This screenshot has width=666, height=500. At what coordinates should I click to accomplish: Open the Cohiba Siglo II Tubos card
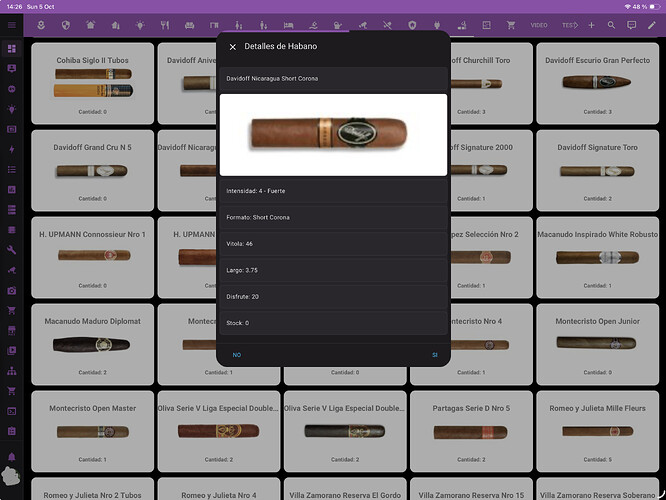point(92,83)
